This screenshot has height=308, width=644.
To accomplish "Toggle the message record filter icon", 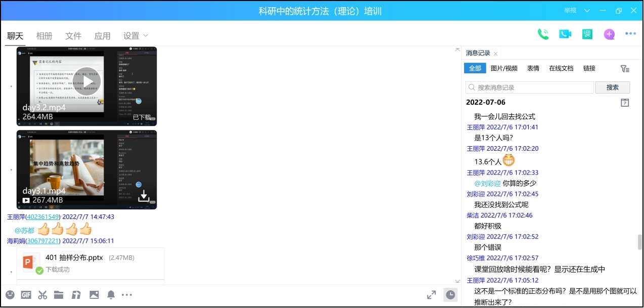I will pyautogui.click(x=625, y=69).
